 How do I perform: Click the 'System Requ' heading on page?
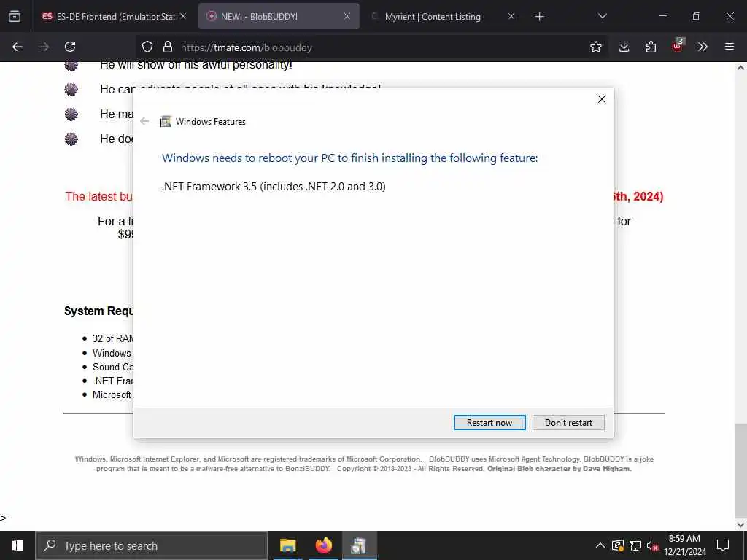coord(98,311)
